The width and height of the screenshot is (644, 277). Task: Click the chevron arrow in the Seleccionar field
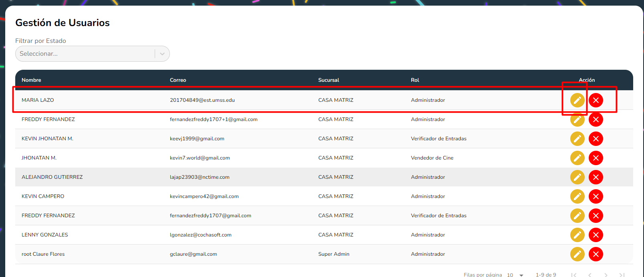tap(162, 54)
